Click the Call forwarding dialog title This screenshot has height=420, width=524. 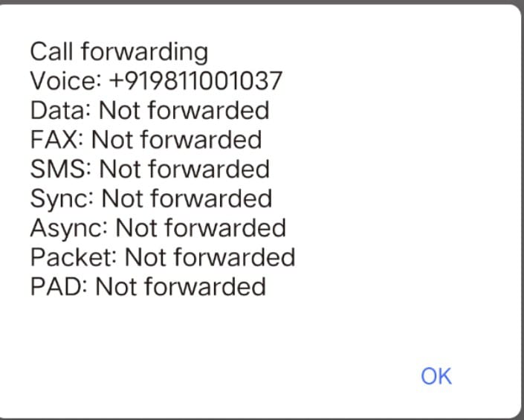(120, 52)
